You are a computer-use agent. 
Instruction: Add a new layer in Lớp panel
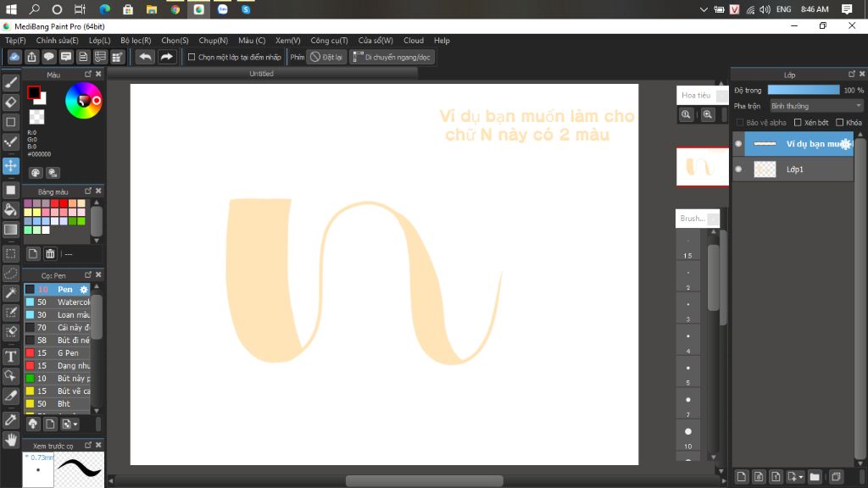click(x=741, y=476)
